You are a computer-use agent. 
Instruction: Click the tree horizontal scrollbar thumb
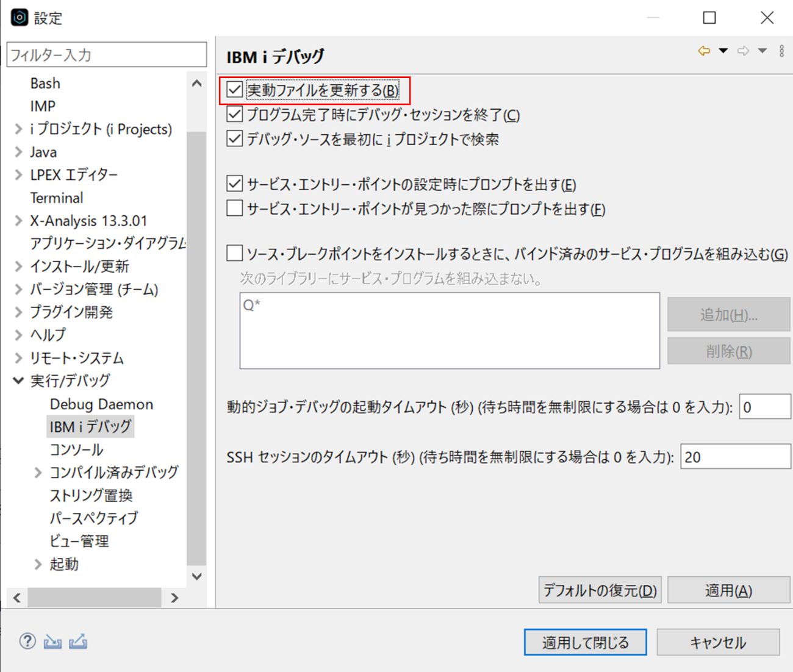(x=95, y=598)
